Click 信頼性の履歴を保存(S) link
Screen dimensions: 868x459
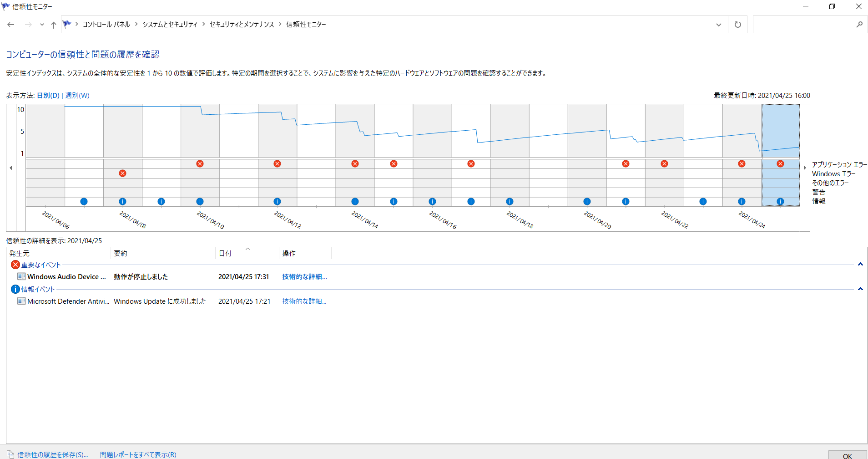pyautogui.click(x=52, y=454)
